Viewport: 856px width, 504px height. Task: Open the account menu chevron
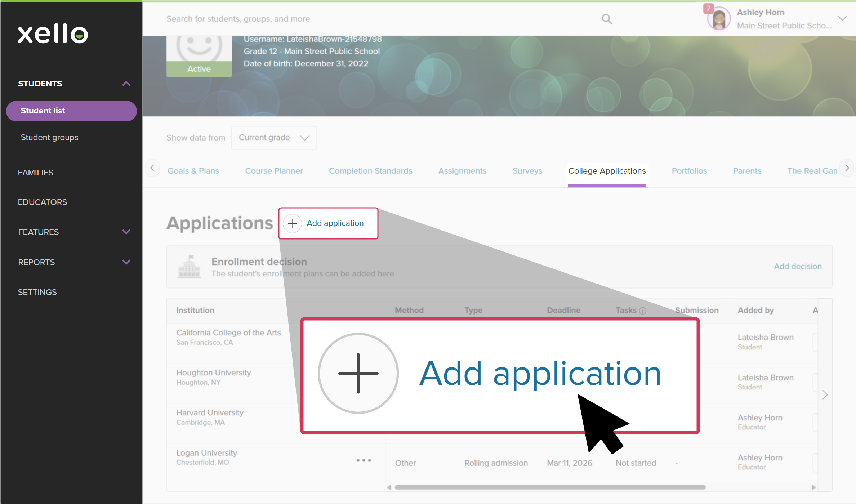(842, 19)
